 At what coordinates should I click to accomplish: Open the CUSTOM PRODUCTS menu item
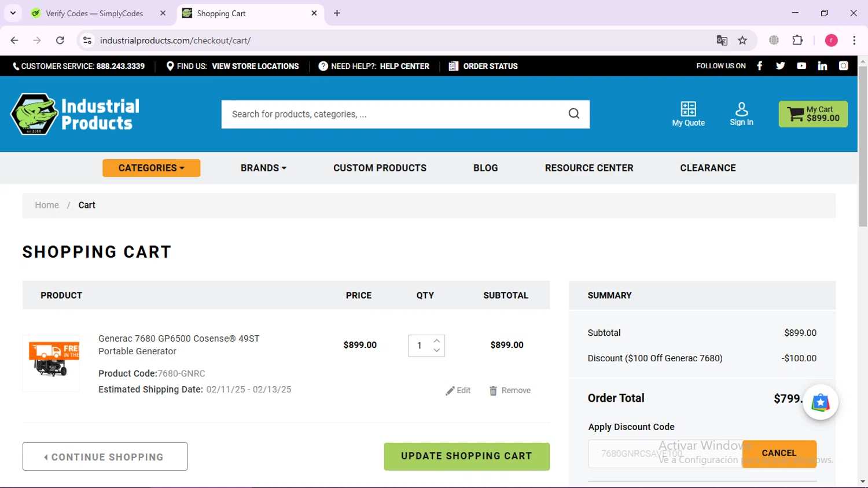[x=380, y=168]
